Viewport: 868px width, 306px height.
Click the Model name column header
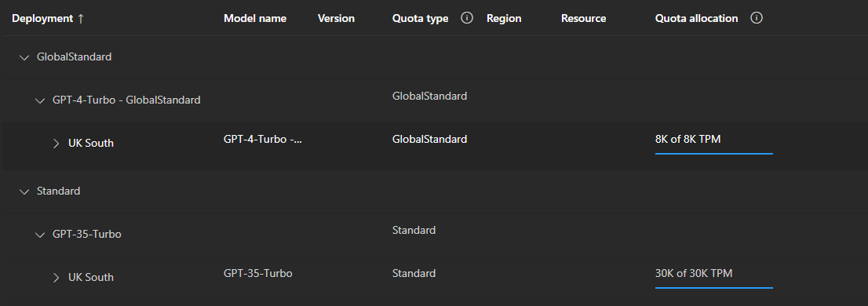coord(254,18)
